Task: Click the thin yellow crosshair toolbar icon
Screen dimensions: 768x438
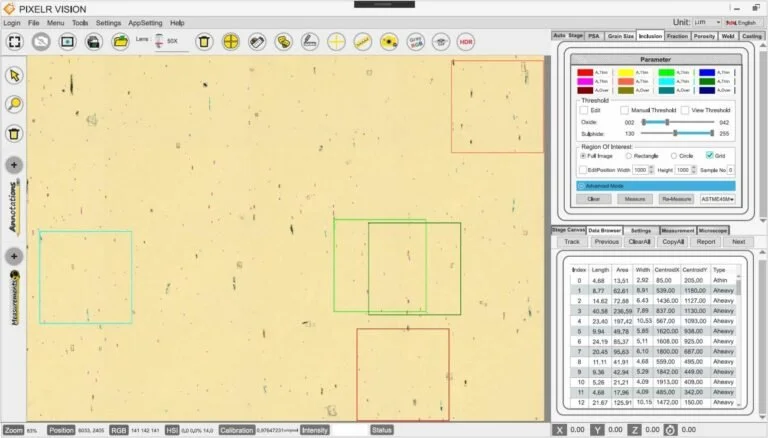Action: point(336,42)
